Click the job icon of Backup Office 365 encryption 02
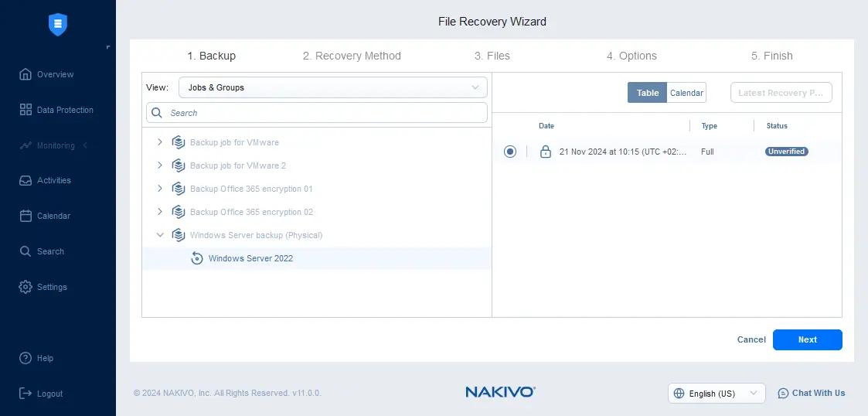 178,212
